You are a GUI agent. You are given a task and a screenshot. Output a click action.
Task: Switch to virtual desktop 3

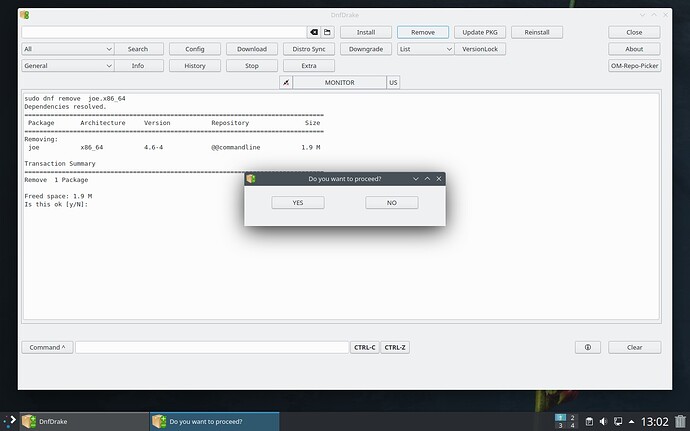pyautogui.click(x=560, y=426)
